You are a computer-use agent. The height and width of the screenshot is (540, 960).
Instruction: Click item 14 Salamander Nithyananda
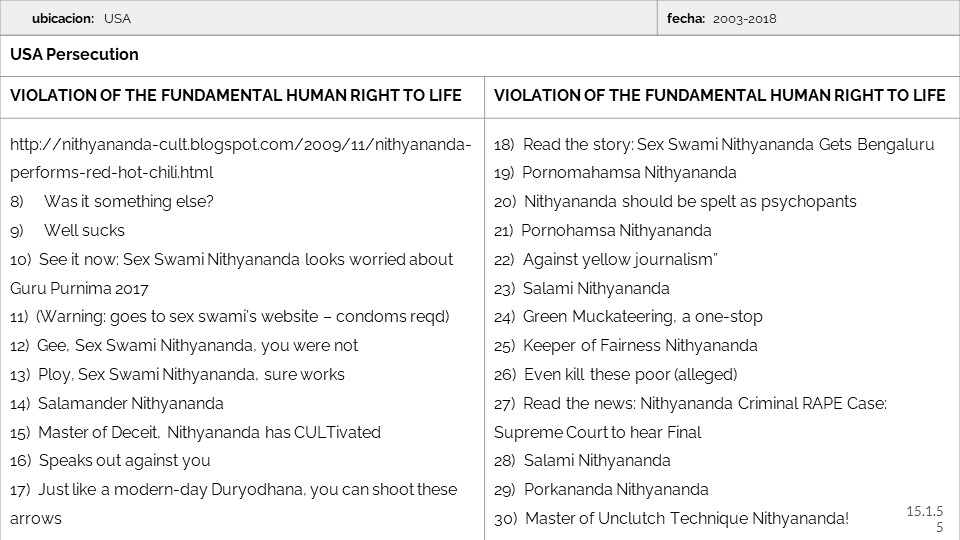tap(130, 404)
